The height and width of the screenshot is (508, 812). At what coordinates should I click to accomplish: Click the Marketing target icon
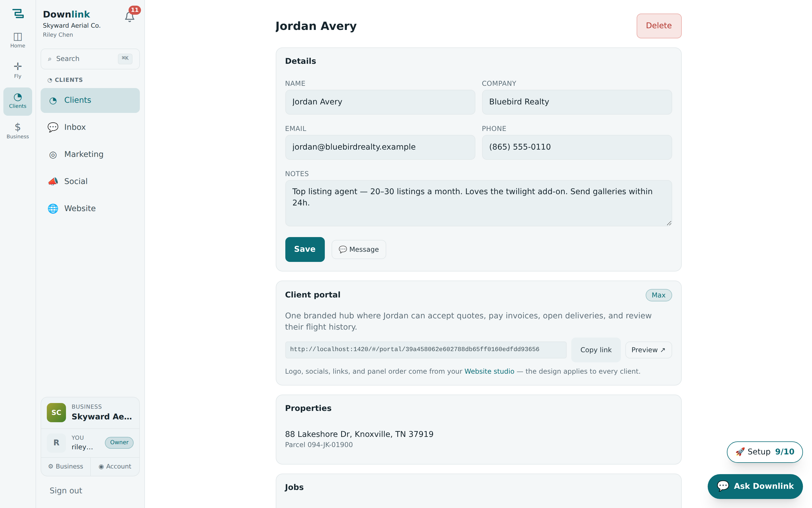(x=53, y=155)
